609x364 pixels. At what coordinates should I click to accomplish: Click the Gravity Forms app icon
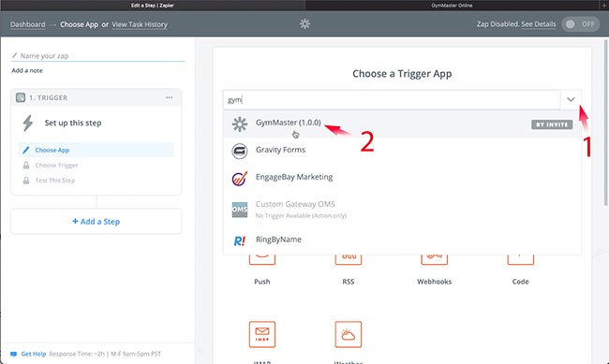click(x=240, y=151)
